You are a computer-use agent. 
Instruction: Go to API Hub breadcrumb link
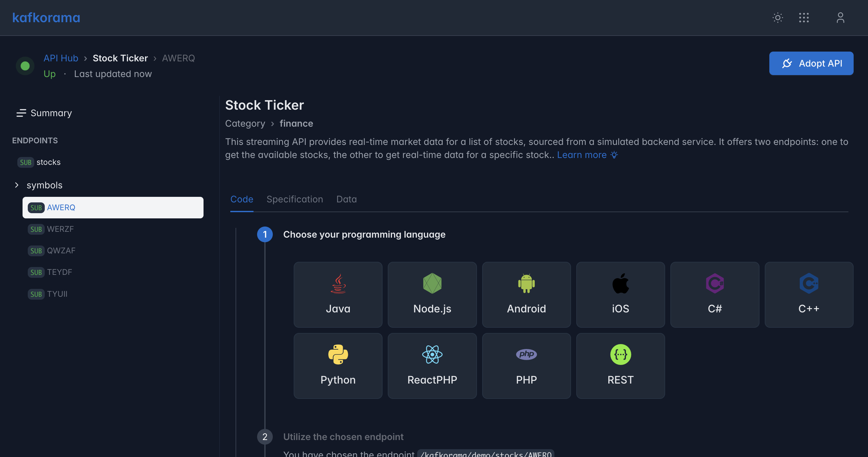tap(61, 58)
